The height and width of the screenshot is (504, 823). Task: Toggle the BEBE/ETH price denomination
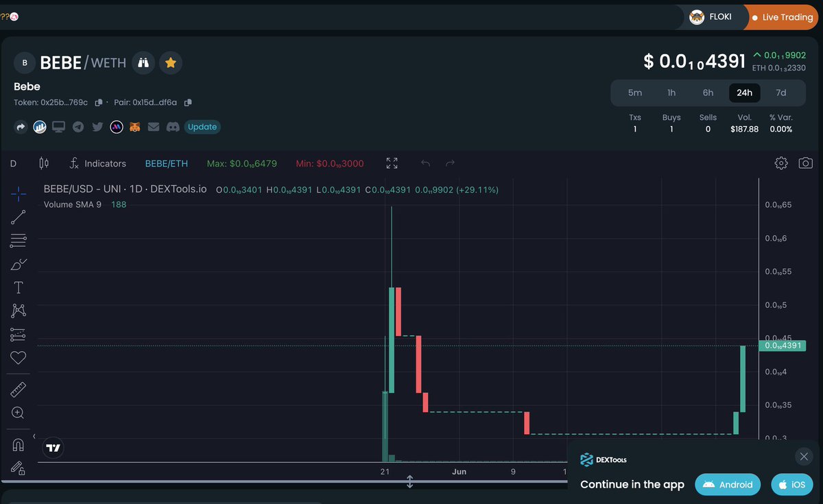[x=167, y=163]
